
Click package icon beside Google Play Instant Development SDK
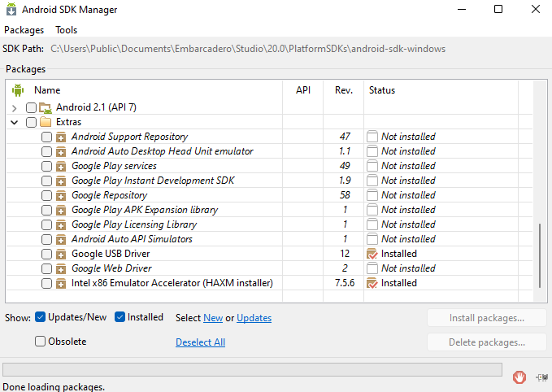coord(61,181)
